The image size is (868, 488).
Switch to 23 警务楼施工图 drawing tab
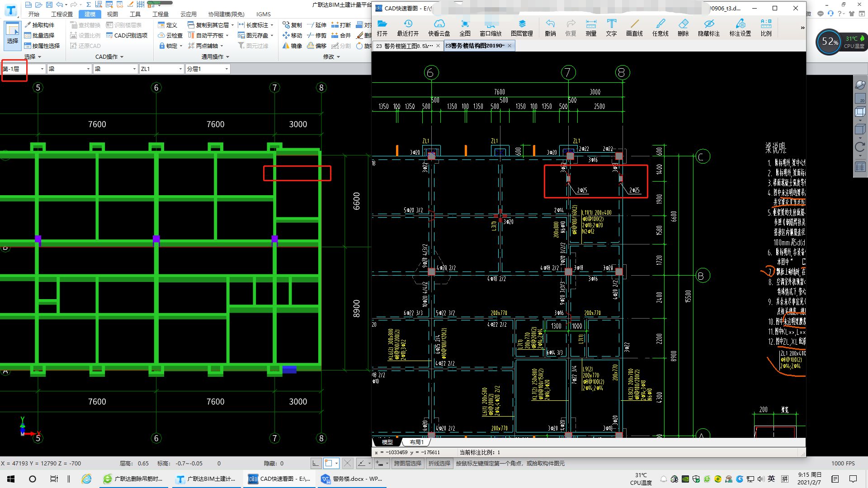tap(404, 46)
